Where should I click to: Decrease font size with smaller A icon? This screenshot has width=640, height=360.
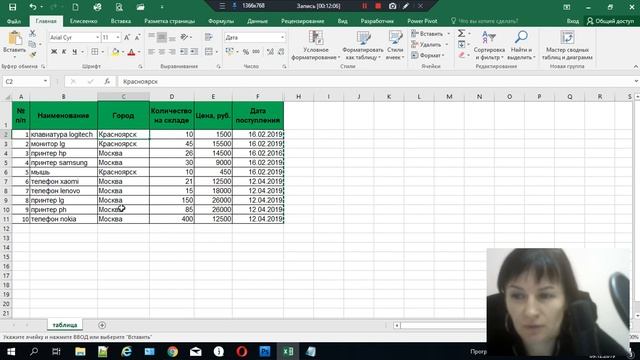137,38
